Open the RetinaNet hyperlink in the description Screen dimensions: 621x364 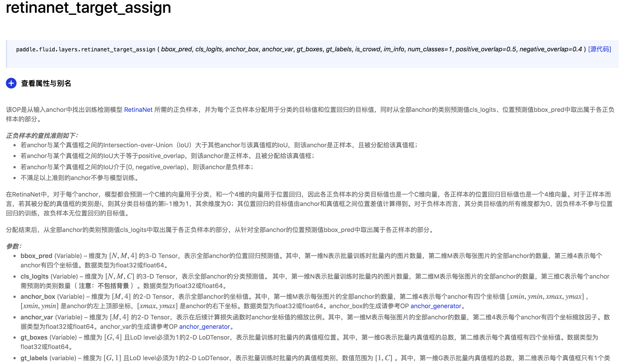tap(138, 110)
